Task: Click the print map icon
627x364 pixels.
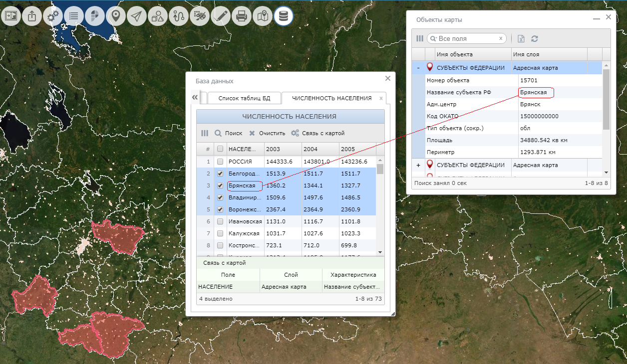Action: 242,16
